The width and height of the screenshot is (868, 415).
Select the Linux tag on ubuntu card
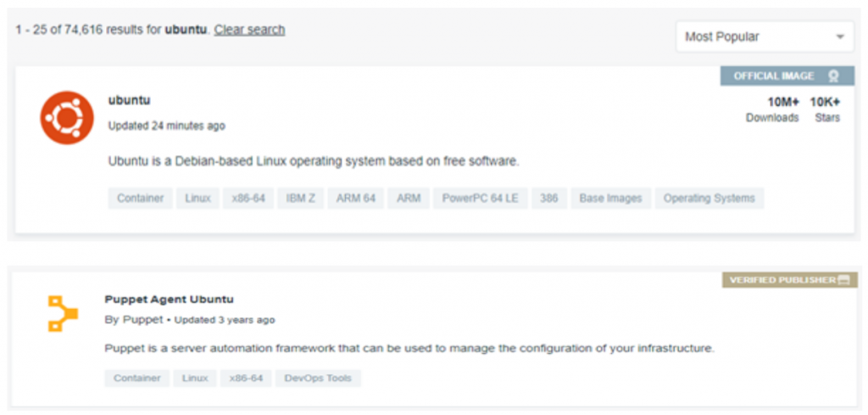198,199
